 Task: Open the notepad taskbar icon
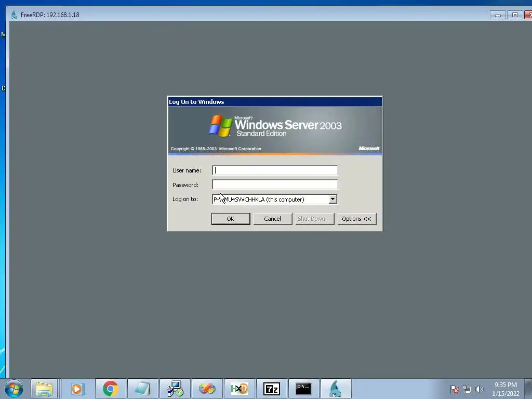coord(142,389)
